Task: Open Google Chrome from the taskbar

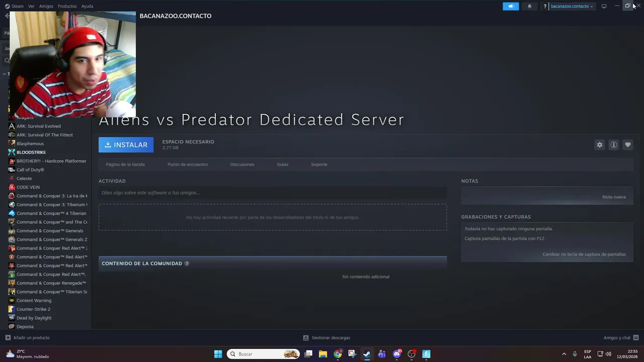Action: 338,354
